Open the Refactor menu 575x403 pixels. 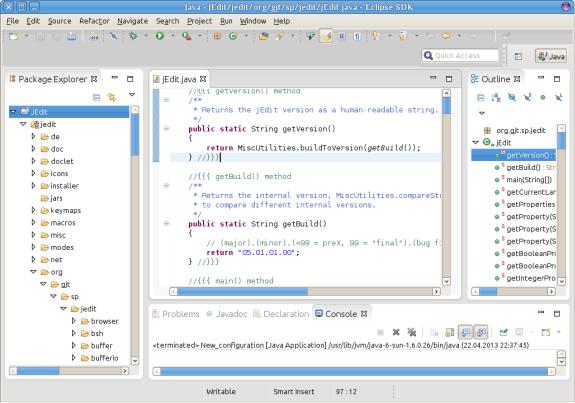pos(94,21)
